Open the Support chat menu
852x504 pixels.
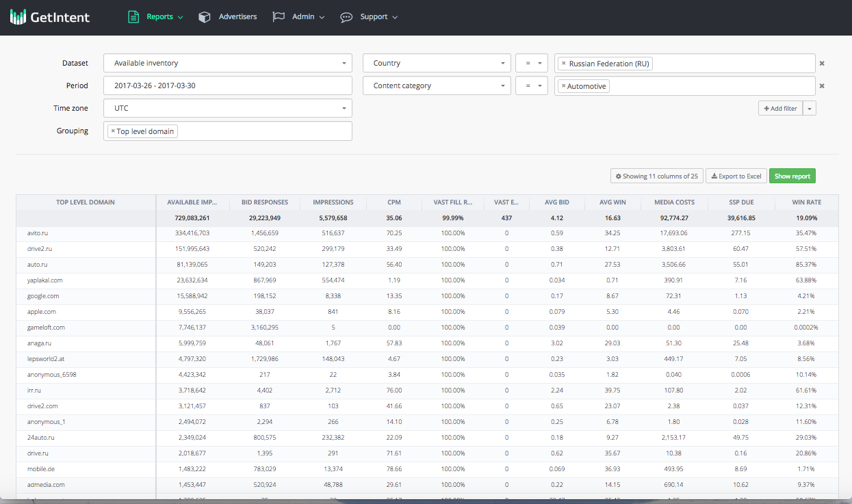coord(369,17)
